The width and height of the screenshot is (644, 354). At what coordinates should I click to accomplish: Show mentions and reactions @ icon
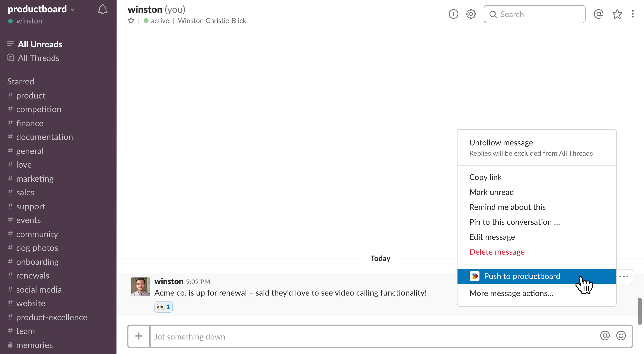pyautogui.click(x=599, y=14)
